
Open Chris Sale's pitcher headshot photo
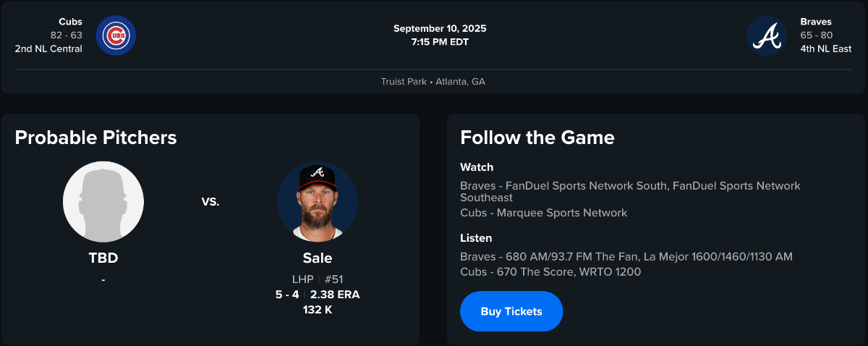pos(318,201)
